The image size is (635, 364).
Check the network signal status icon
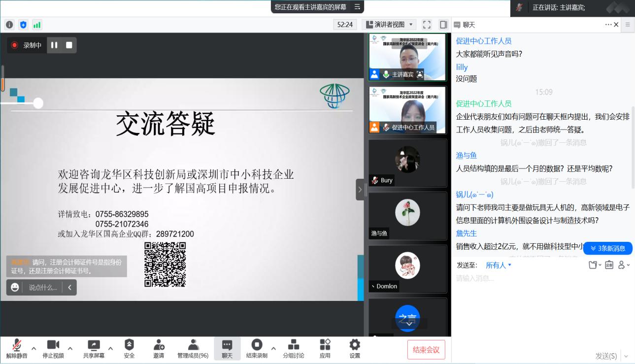tap(37, 25)
